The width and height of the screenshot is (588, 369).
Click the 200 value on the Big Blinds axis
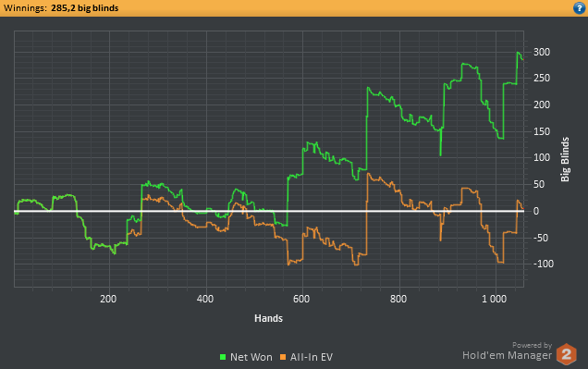click(x=542, y=105)
